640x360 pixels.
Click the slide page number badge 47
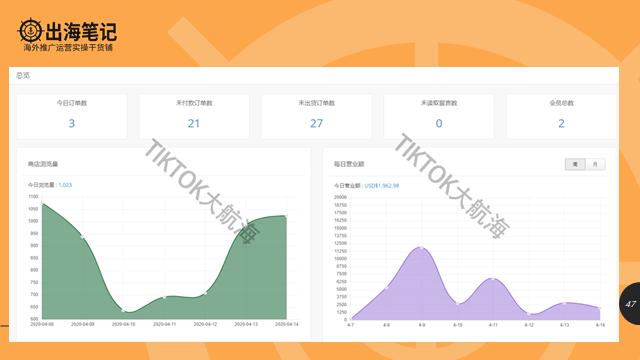(631, 304)
